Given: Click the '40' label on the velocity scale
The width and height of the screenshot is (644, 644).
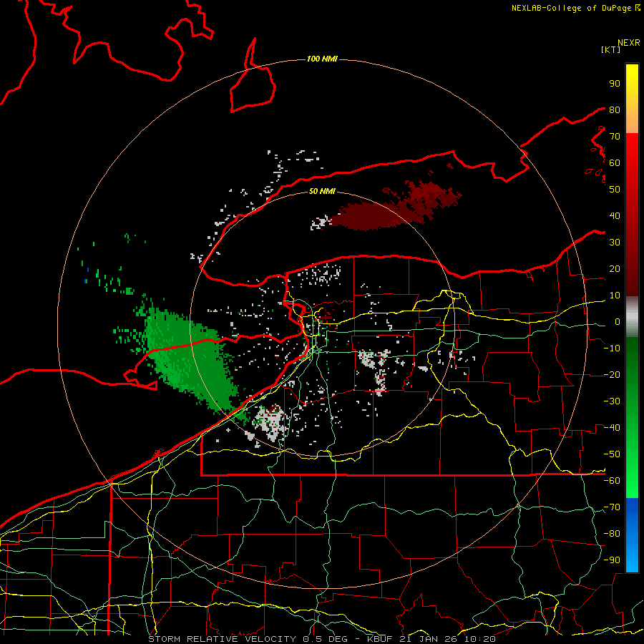Looking at the screenshot, I should (x=615, y=216).
